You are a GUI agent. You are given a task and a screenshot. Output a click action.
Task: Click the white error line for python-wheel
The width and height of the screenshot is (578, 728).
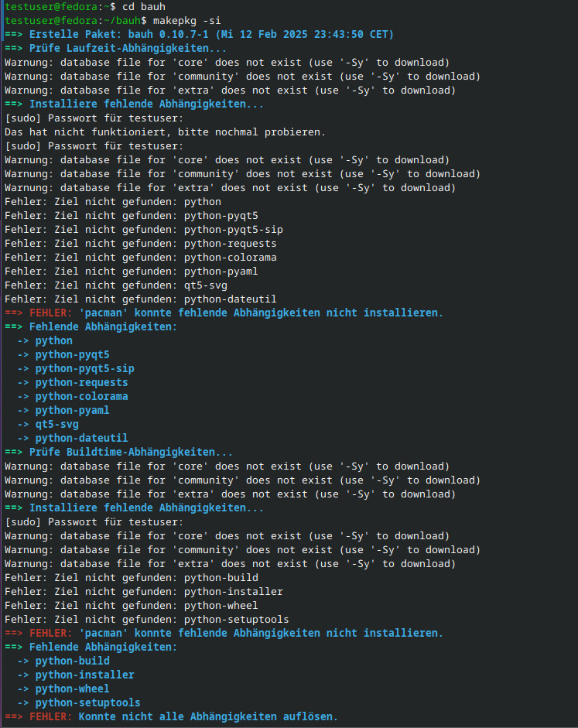(131, 606)
